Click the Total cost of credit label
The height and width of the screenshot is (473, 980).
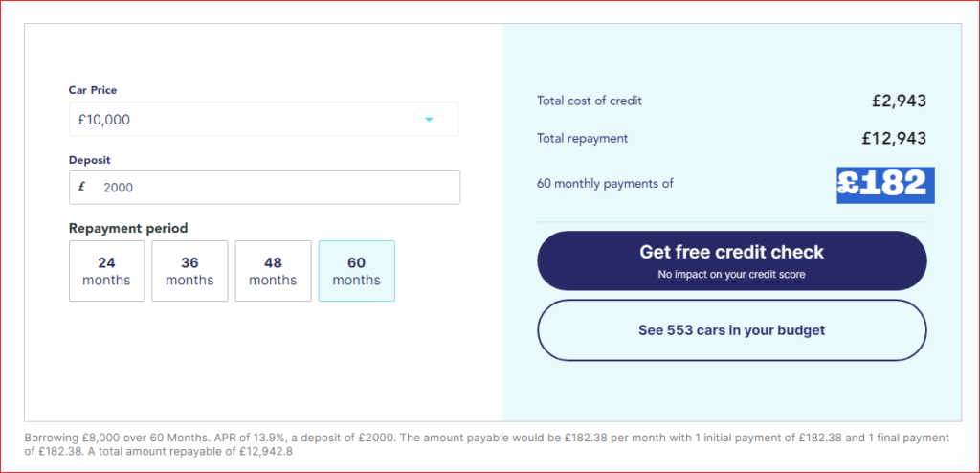coord(590,101)
